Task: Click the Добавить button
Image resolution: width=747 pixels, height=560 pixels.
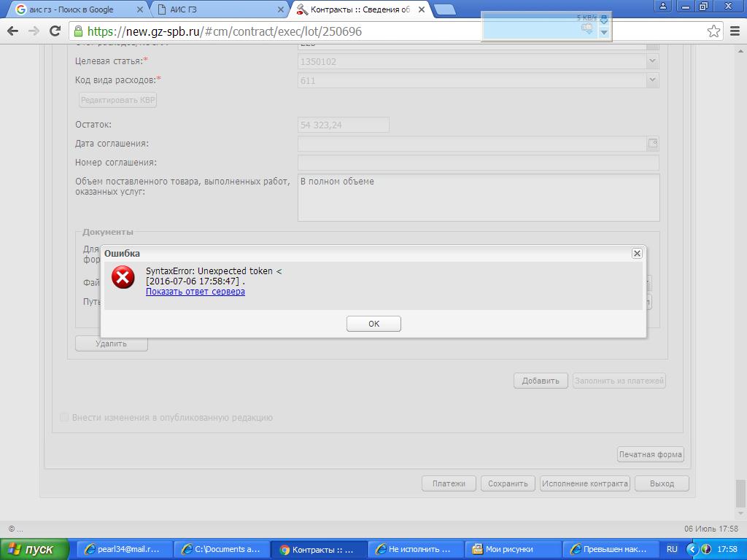Action: (541, 381)
